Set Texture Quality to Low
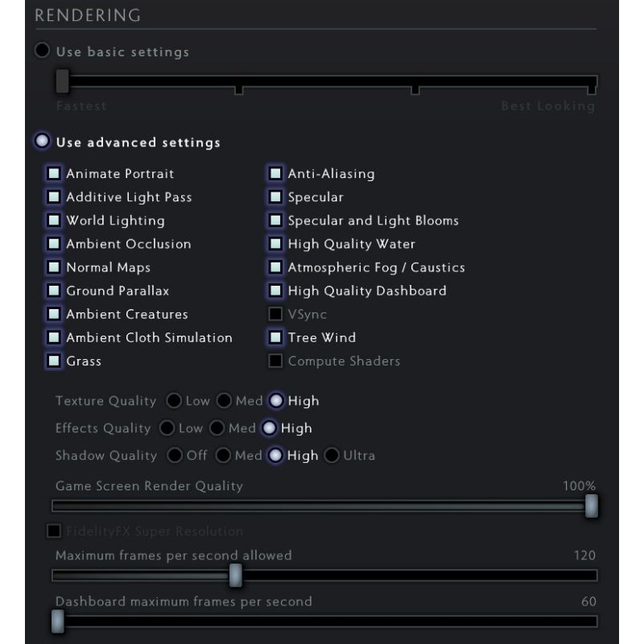 point(174,400)
